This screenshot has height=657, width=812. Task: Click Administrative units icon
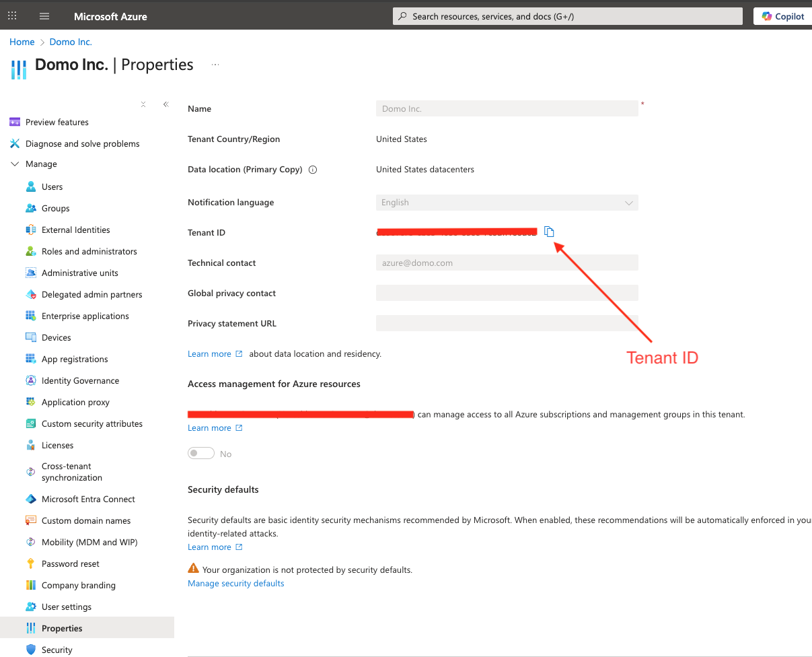pos(31,273)
